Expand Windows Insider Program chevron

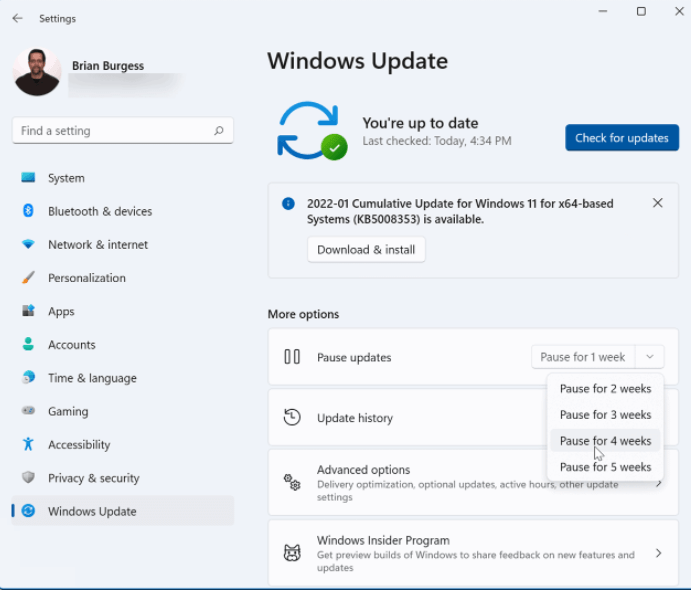click(x=658, y=553)
